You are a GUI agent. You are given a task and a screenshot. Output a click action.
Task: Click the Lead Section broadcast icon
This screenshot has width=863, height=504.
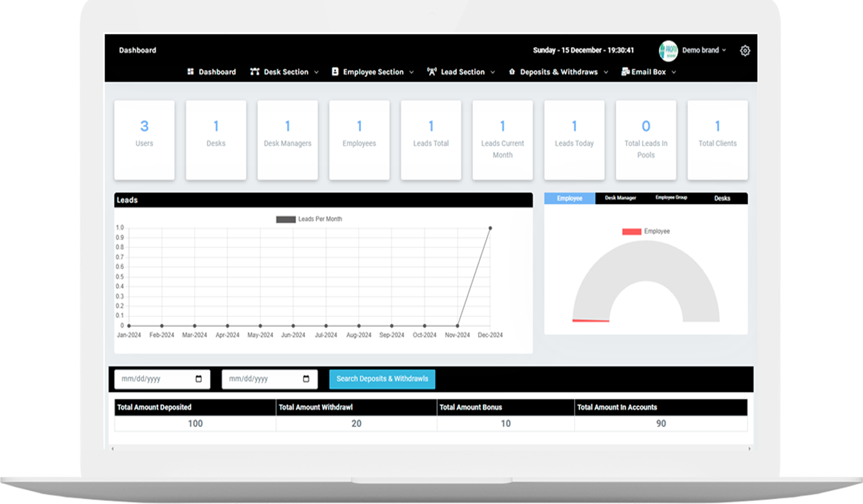pos(432,72)
